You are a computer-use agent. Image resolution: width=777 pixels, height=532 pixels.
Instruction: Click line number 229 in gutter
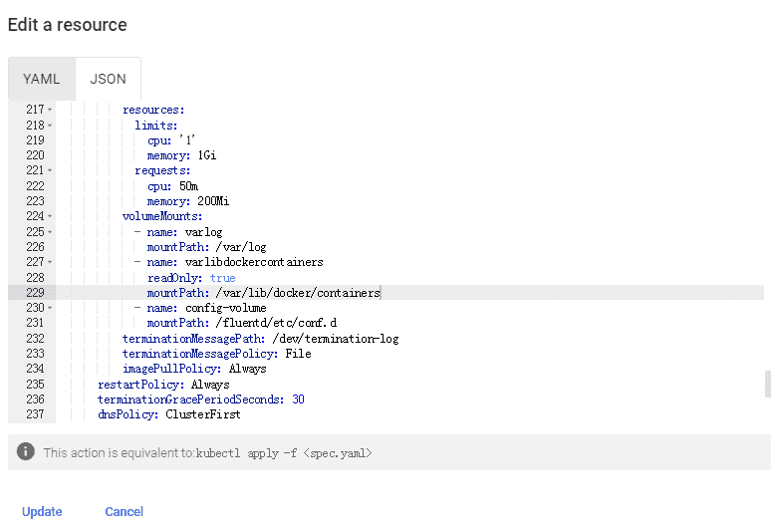[x=35, y=293]
